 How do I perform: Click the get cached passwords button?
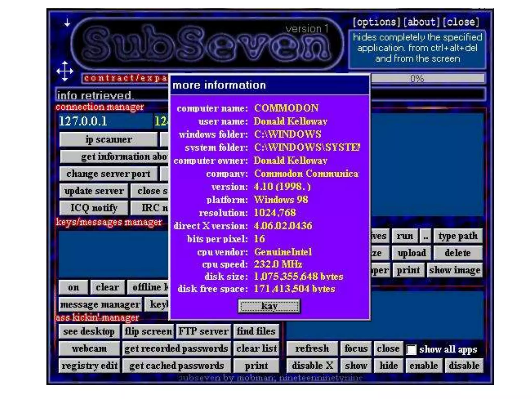(176, 366)
